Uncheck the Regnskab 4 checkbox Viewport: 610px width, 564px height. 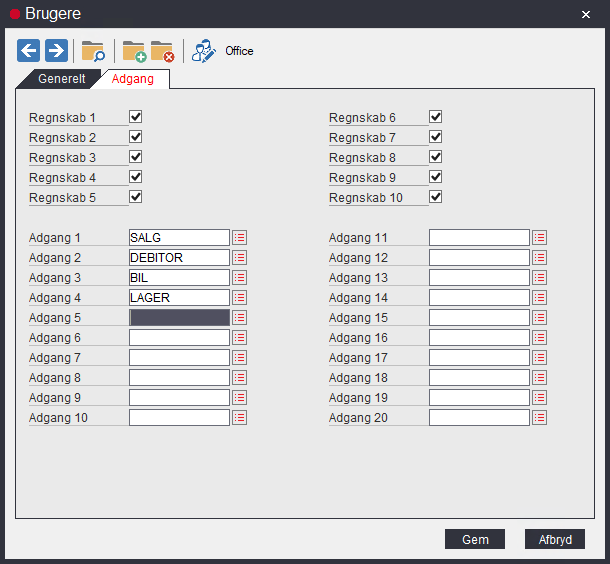pyautogui.click(x=135, y=177)
